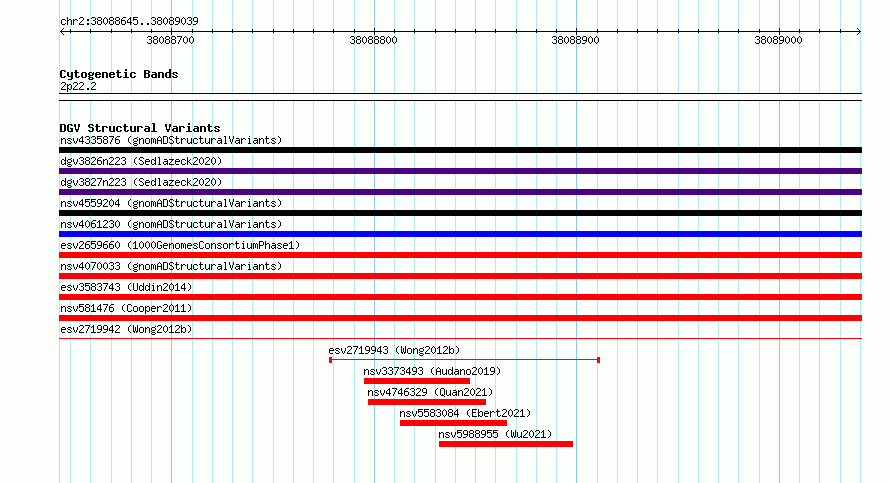Image resolution: width=890 pixels, height=483 pixels.
Task: Open dgv3827n223 Sedlazeck2020 label
Action: tap(141, 182)
